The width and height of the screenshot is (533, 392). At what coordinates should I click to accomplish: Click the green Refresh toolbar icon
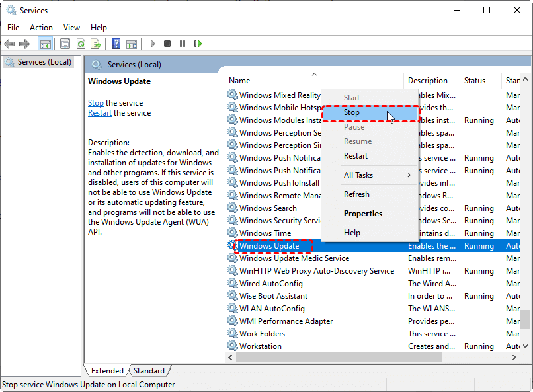(81, 44)
